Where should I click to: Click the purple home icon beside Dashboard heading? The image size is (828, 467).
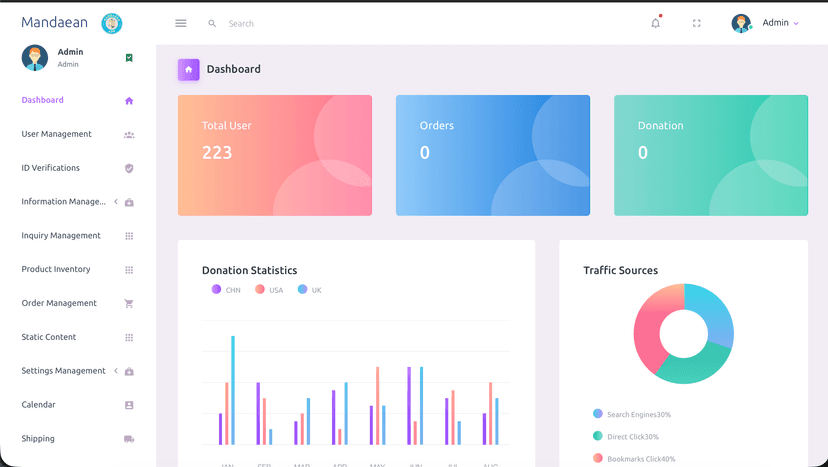pos(188,69)
